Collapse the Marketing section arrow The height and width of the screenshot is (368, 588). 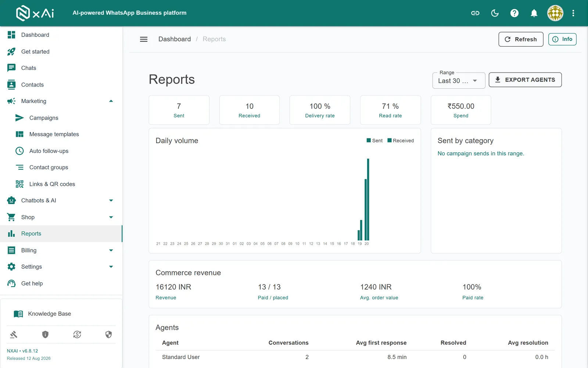coord(111,101)
